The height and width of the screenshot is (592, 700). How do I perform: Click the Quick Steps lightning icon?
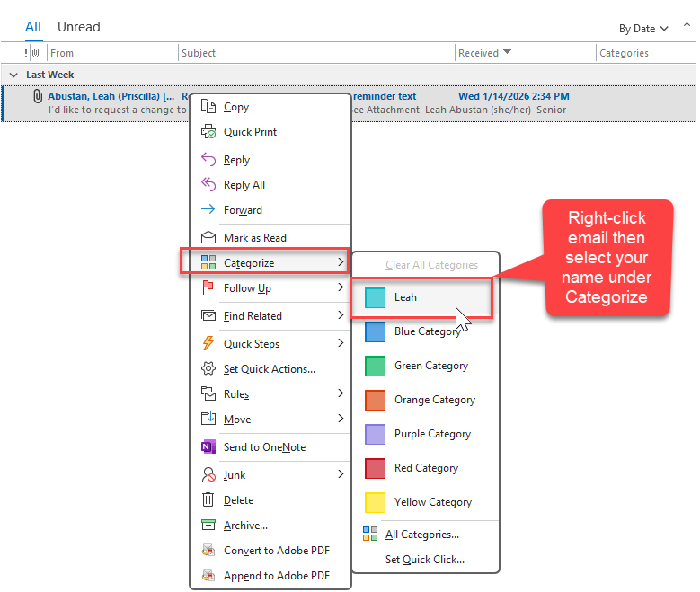208,343
